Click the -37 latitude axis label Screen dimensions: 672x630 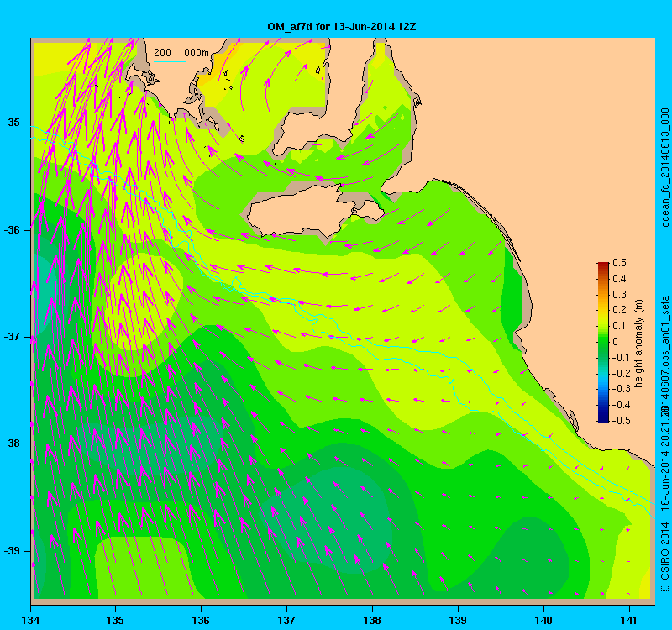click(12, 337)
